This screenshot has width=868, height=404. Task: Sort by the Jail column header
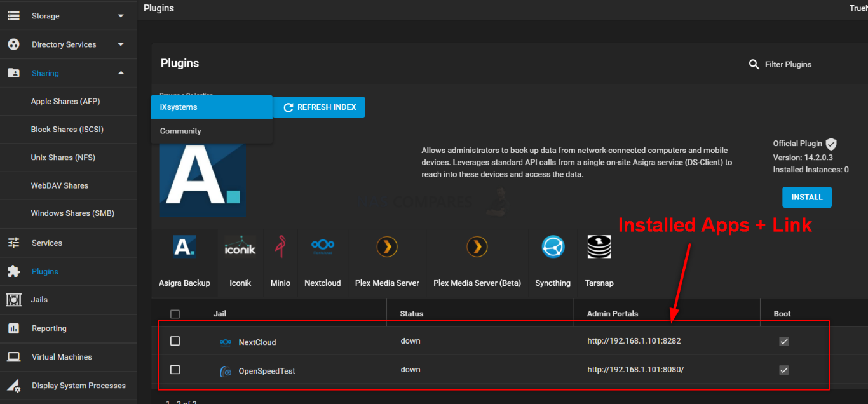[220, 314]
